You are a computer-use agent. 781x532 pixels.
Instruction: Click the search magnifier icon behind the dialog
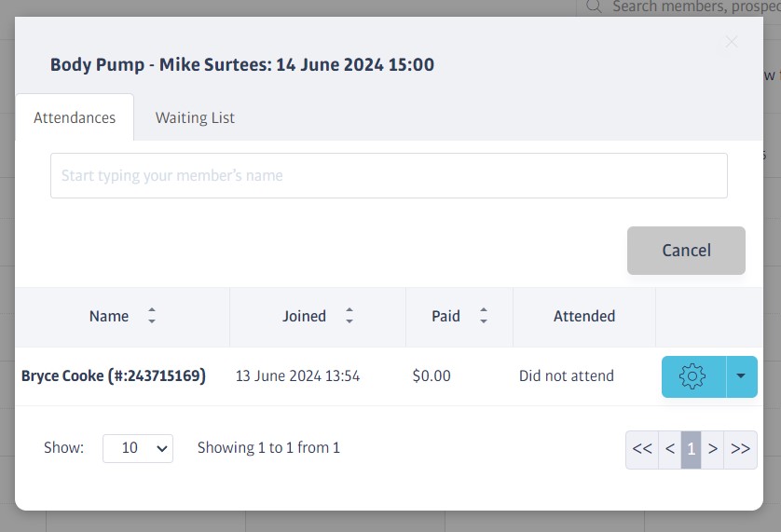(594, 6)
